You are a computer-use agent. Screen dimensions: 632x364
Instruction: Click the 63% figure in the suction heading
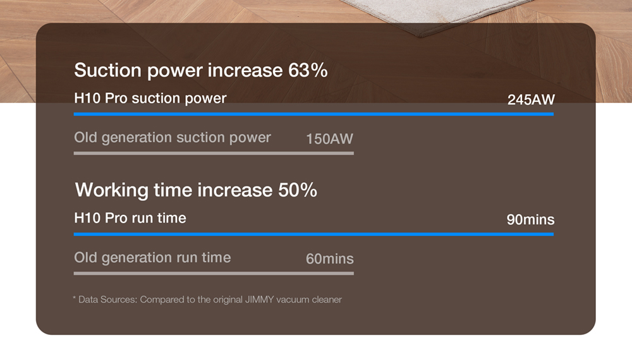click(308, 70)
